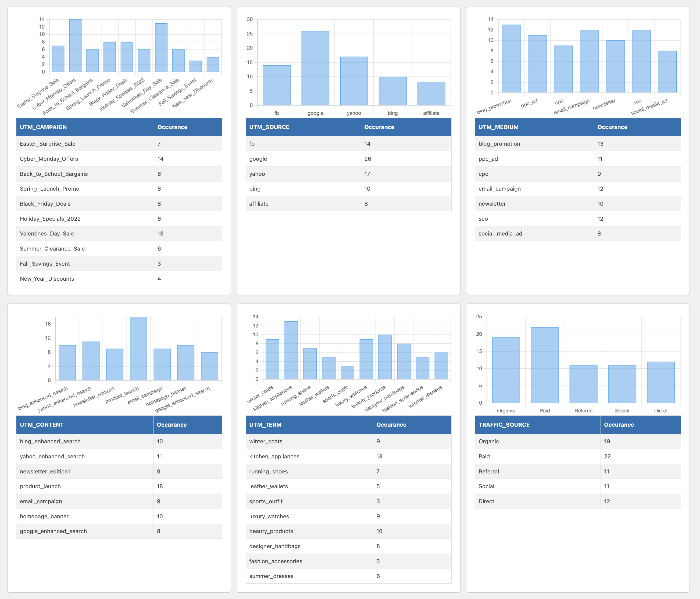Click the Paid bar in traffic source chart
This screenshot has width=700, height=599.
point(544,365)
